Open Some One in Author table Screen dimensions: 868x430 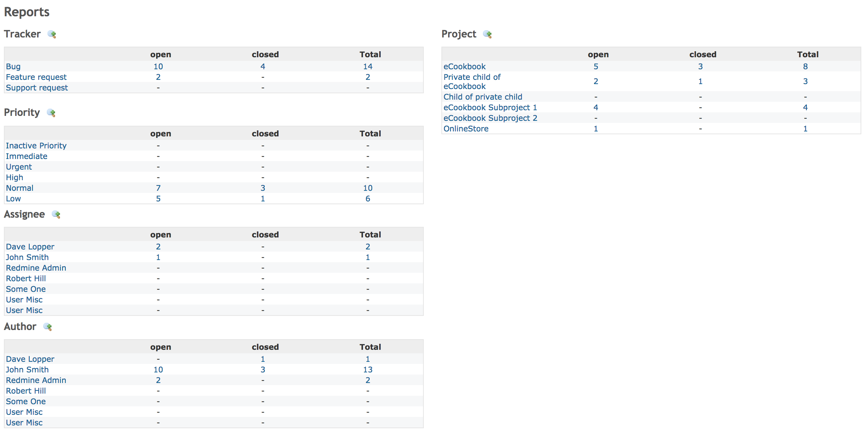point(26,401)
